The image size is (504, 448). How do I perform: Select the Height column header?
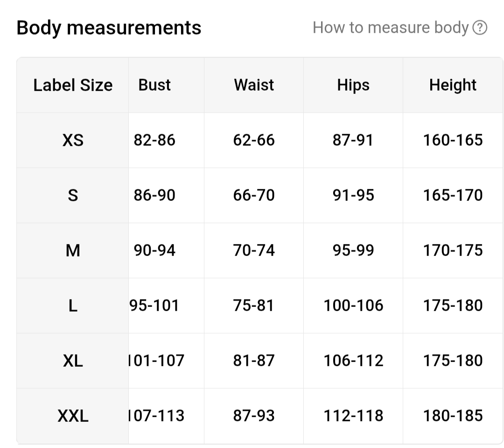(x=453, y=85)
